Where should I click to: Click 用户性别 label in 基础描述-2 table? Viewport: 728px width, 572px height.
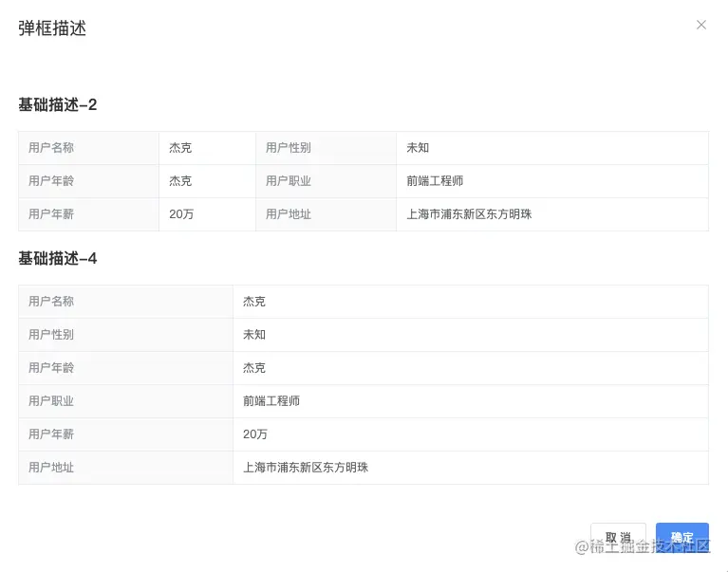tap(289, 148)
